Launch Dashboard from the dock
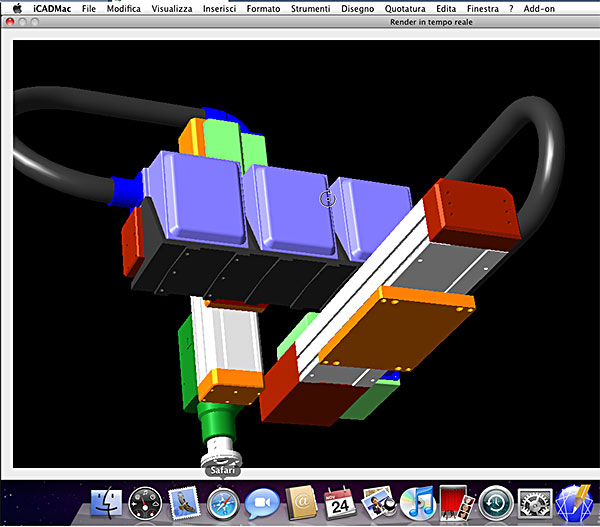Screen dimensions: 600x527 (145, 504)
